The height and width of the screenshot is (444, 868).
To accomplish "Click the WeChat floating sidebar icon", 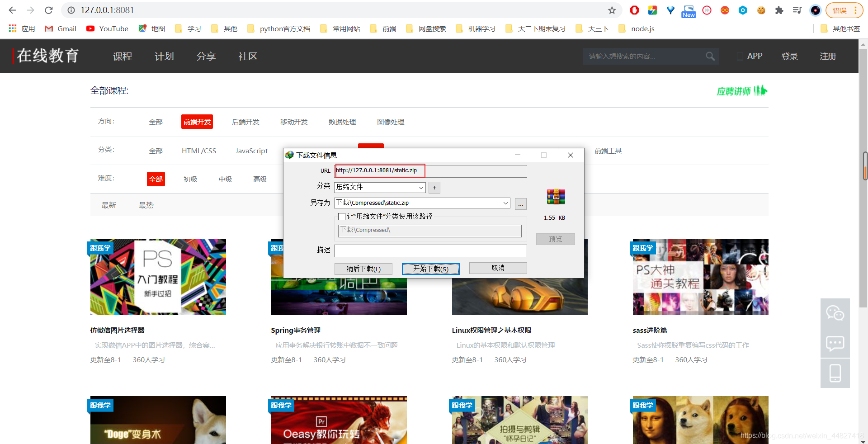I will click(x=835, y=313).
